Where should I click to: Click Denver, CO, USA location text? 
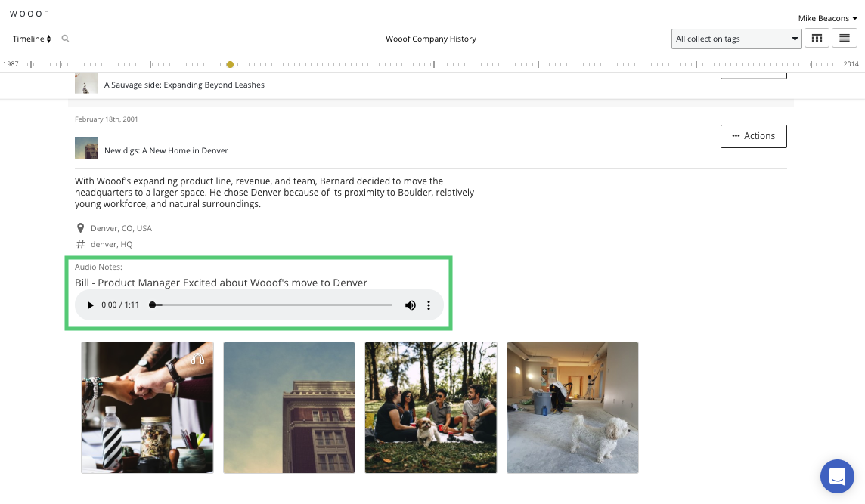122,228
